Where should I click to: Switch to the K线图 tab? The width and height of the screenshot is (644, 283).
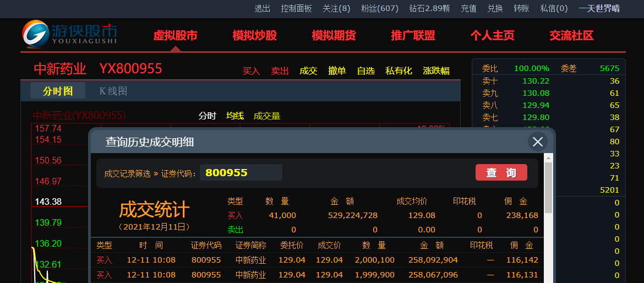(113, 91)
